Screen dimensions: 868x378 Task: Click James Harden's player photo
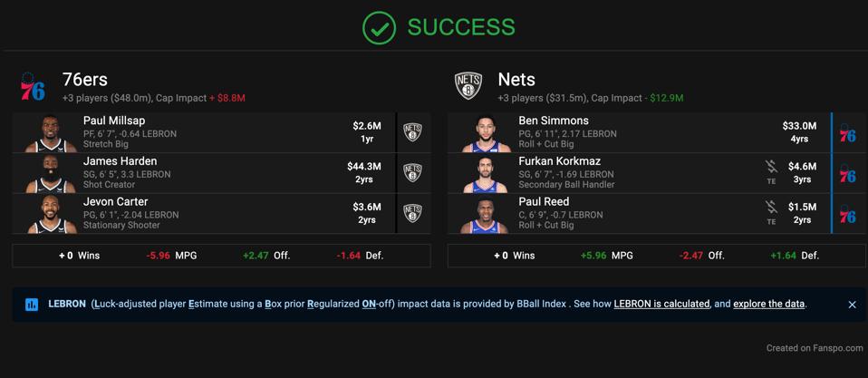[50, 173]
